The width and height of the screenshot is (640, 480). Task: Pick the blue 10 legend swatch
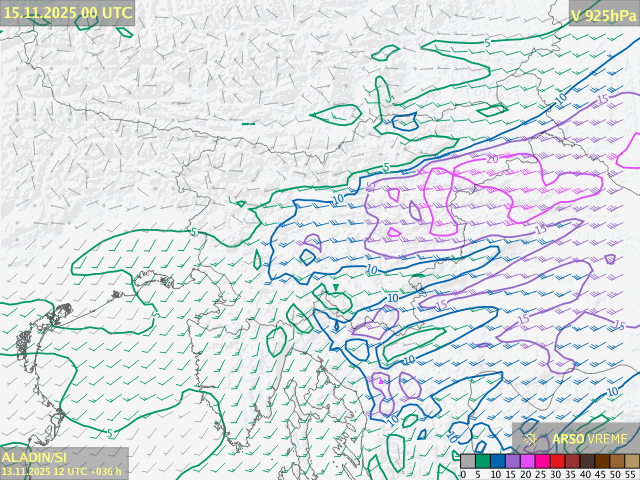coord(497,461)
